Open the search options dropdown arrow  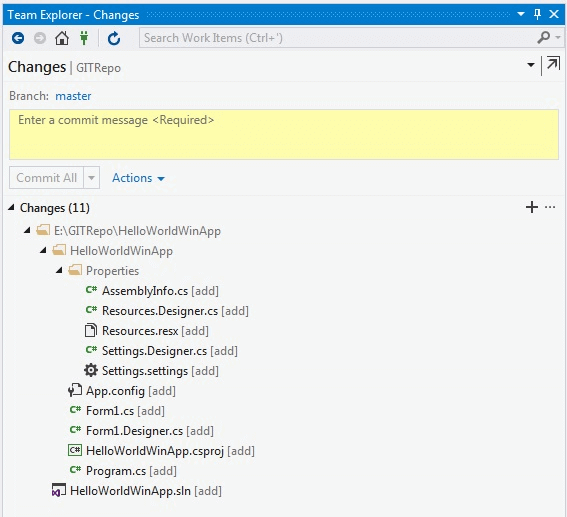pyautogui.click(x=558, y=37)
